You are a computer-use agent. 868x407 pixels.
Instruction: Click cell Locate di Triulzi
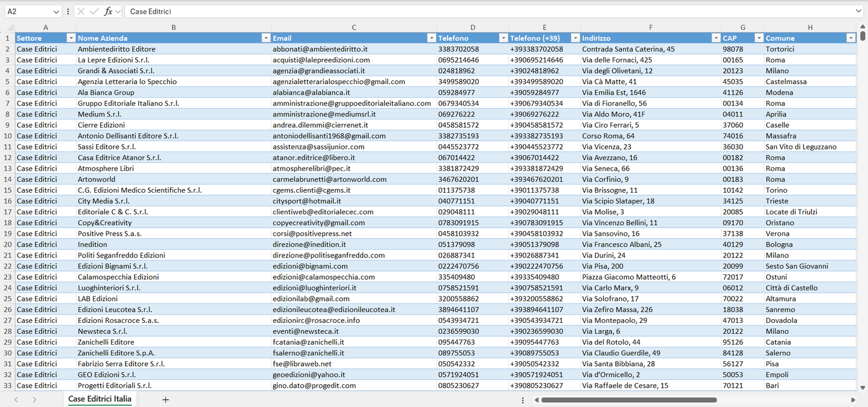810,212
